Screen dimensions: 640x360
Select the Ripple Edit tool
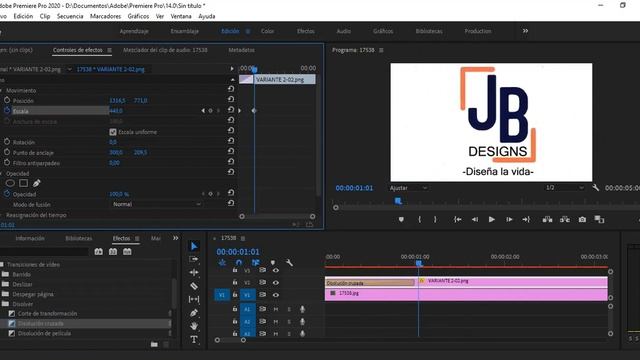[x=194, y=272]
